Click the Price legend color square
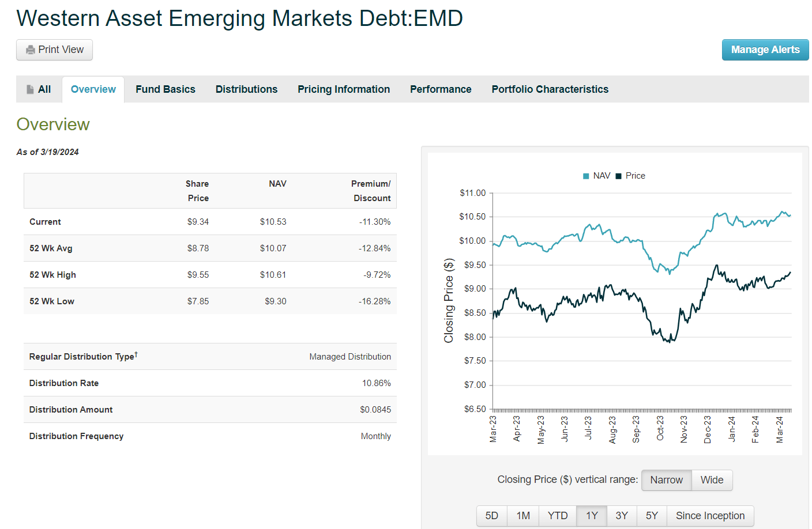This screenshot has height=529, width=812. click(x=619, y=176)
